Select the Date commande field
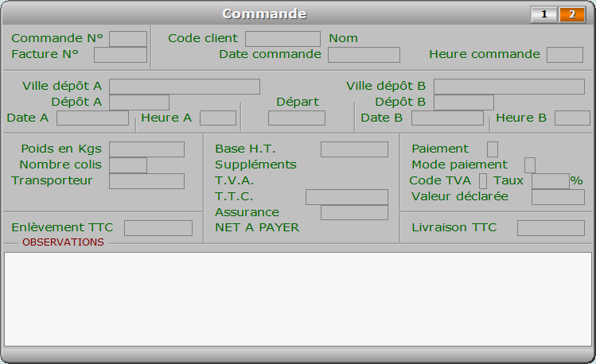The image size is (596, 364). (364, 55)
